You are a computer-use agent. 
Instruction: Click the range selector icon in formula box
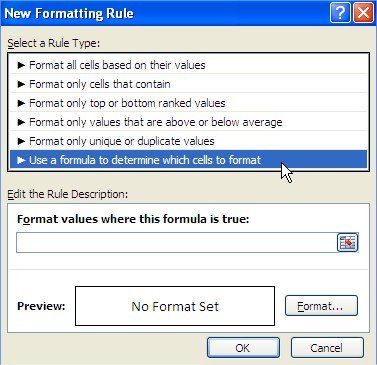click(347, 242)
